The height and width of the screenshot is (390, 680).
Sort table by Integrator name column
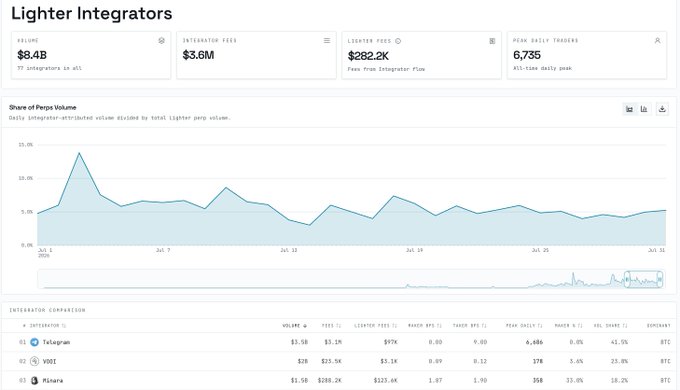[47, 325]
